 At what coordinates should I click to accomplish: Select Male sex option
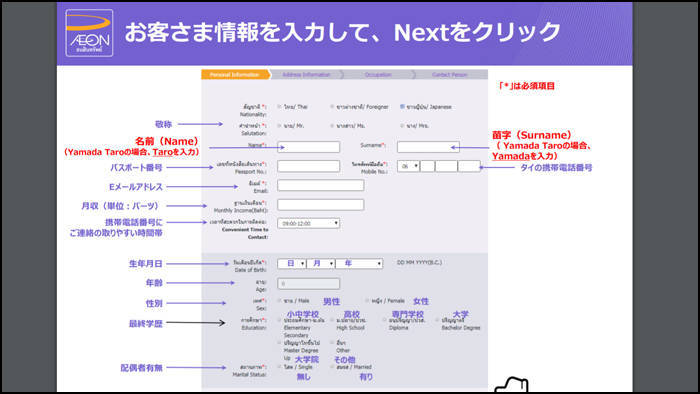[279, 301]
